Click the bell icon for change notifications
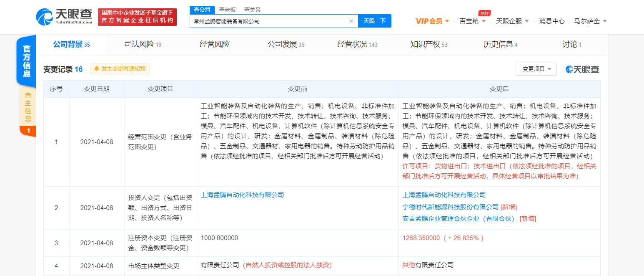Screen dimensions: 644x276 point(97,69)
